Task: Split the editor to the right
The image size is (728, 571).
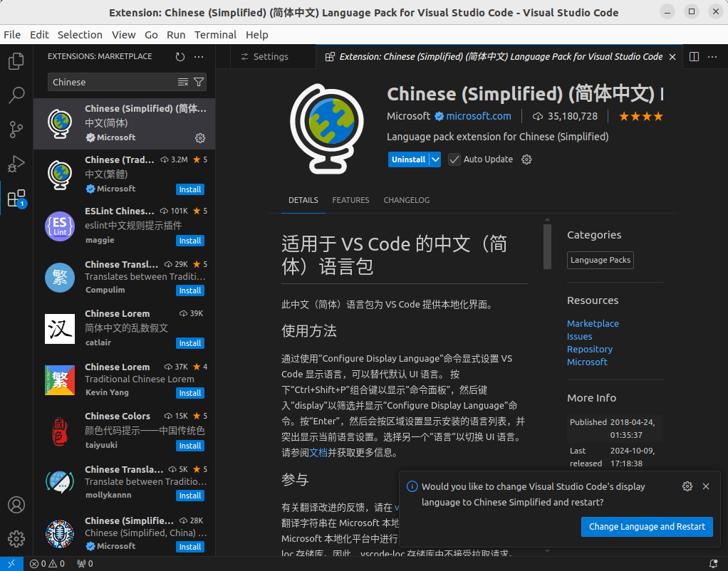Action: (x=694, y=57)
